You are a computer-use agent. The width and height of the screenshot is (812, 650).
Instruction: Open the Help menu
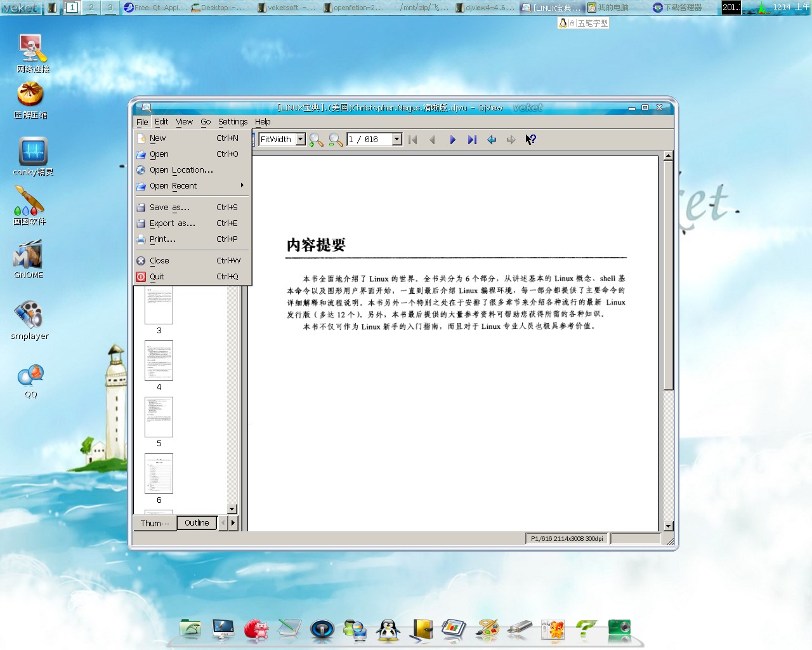[x=263, y=122]
